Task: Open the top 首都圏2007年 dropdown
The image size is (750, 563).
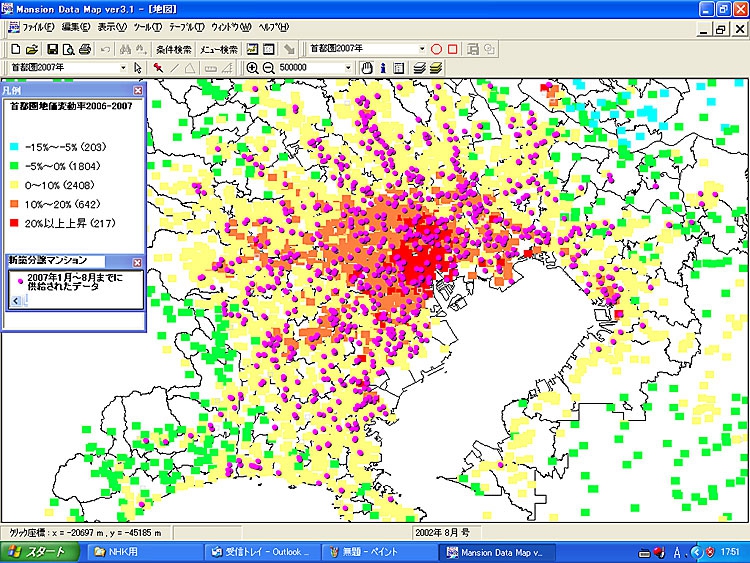Action: (420, 48)
